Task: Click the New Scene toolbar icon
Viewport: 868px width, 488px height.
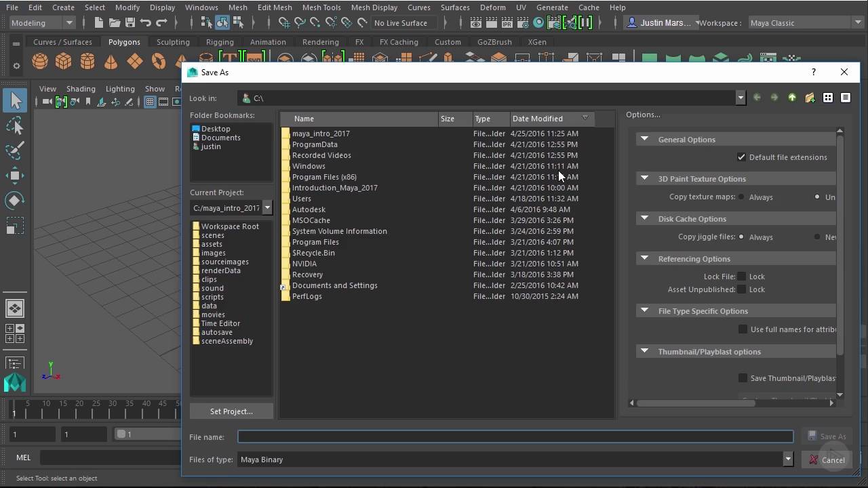Action: 99,23
